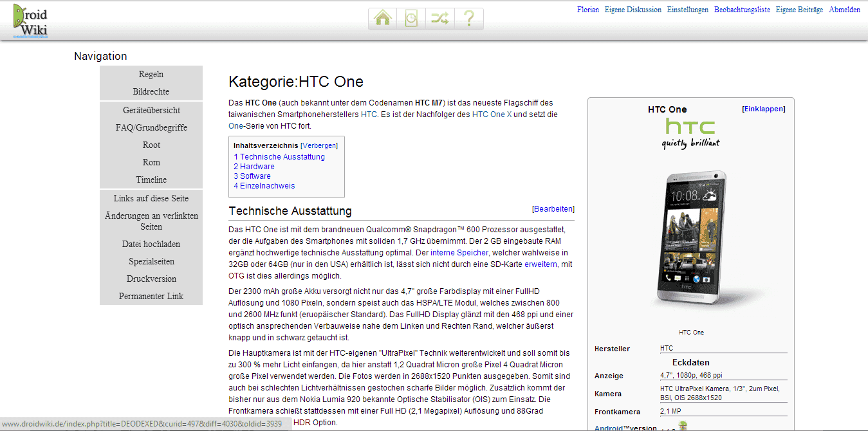Jump to 3 Software in contents

pyautogui.click(x=252, y=176)
